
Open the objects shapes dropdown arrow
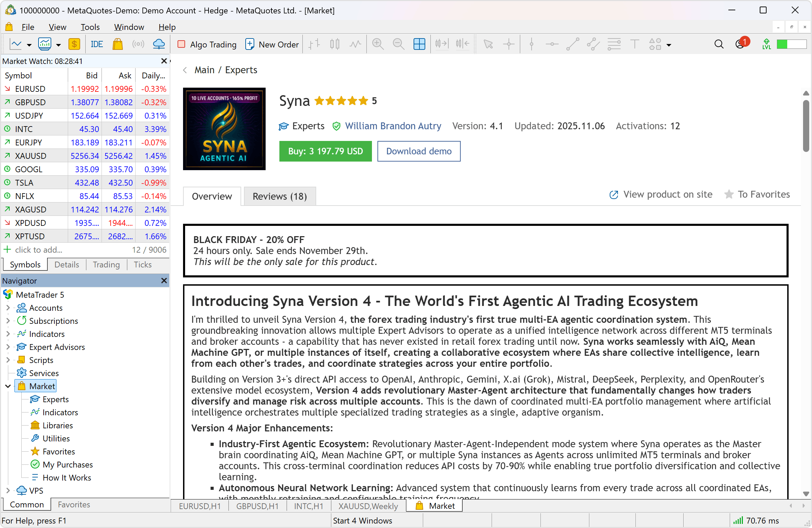coord(669,45)
